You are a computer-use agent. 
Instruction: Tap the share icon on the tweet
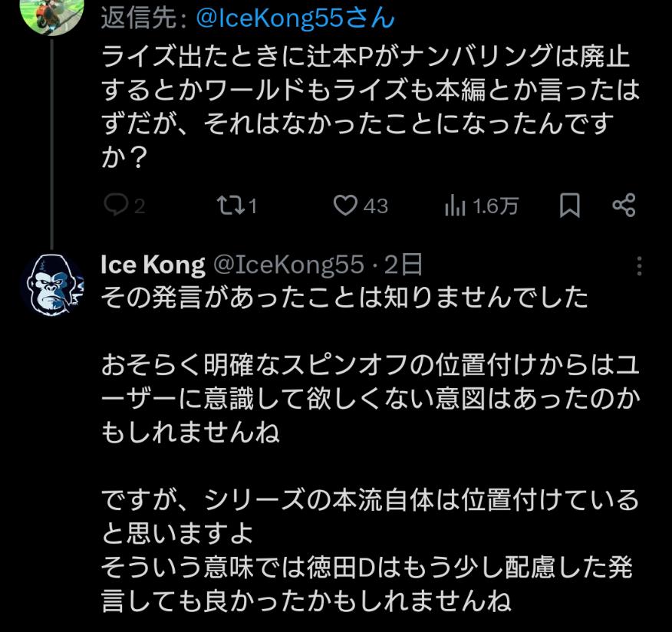(x=624, y=206)
